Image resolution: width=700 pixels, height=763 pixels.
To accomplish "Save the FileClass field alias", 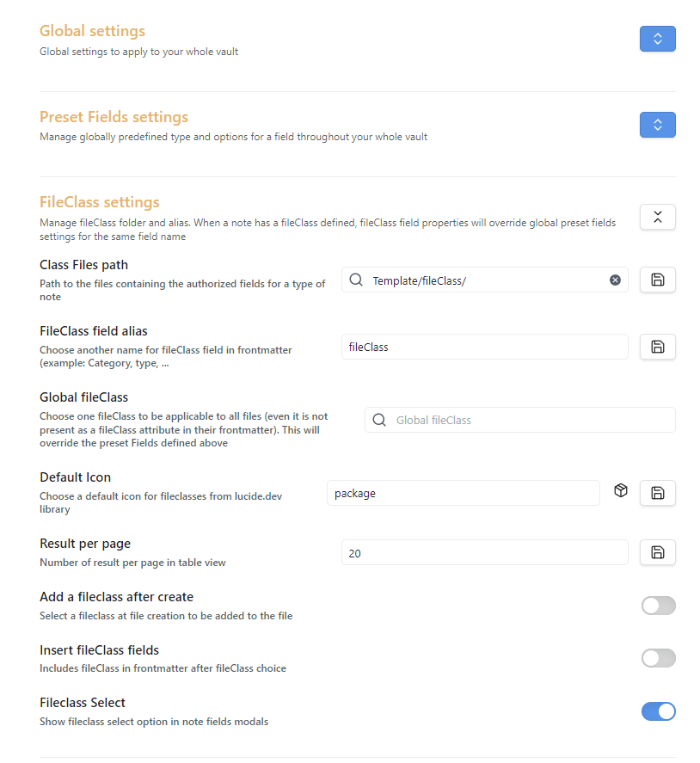I will tap(657, 347).
